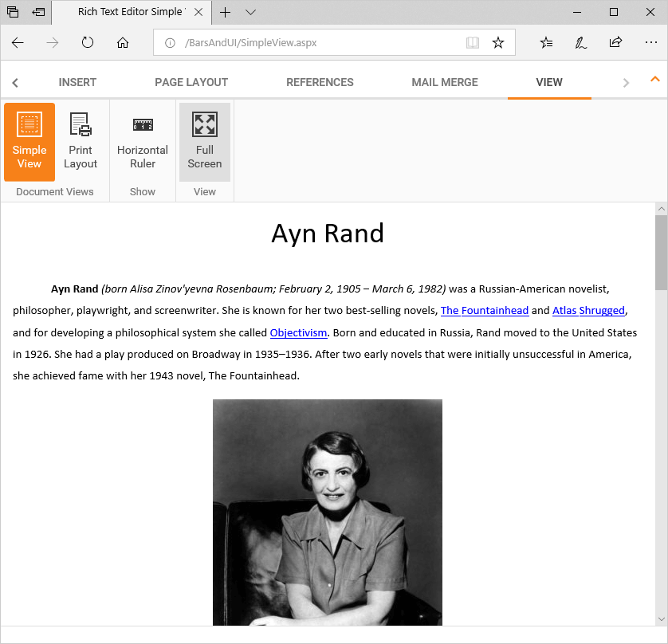668x644 pixels.
Task: Select the Rich Text Editor Simple tab
Action: [132, 12]
